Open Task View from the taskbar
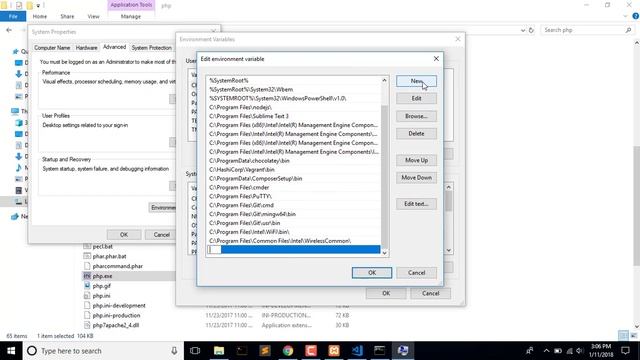640x360 pixels. point(195,351)
